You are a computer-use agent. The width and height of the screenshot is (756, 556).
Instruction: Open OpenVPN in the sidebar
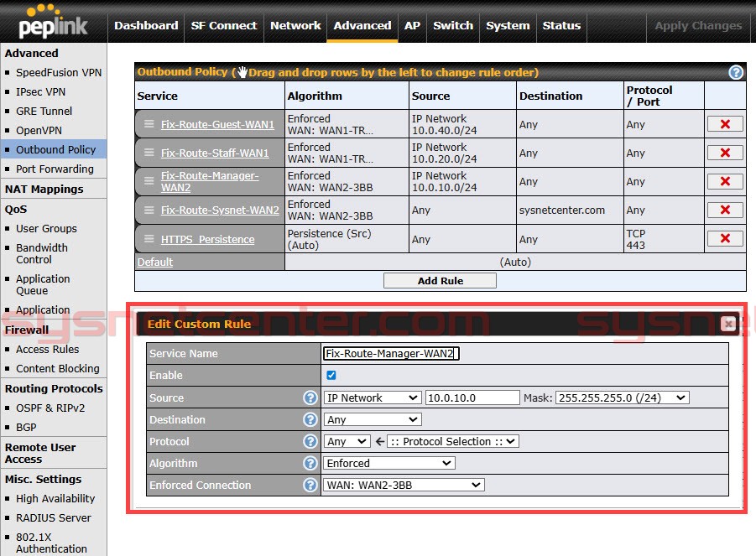click(x=39, y=130)
